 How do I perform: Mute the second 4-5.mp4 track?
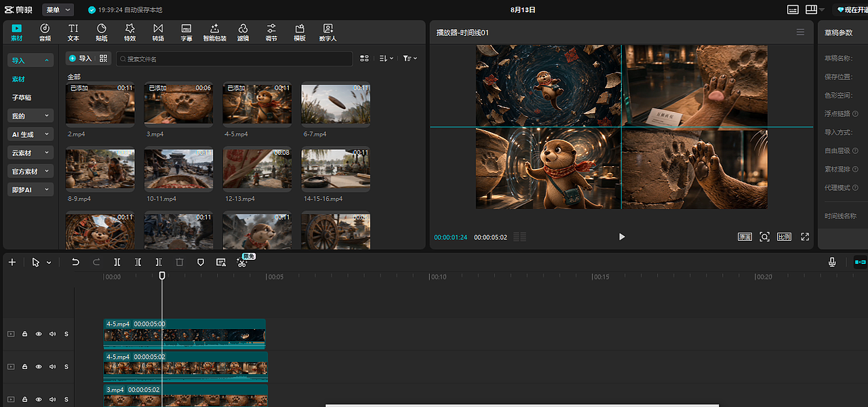(52, 366)
